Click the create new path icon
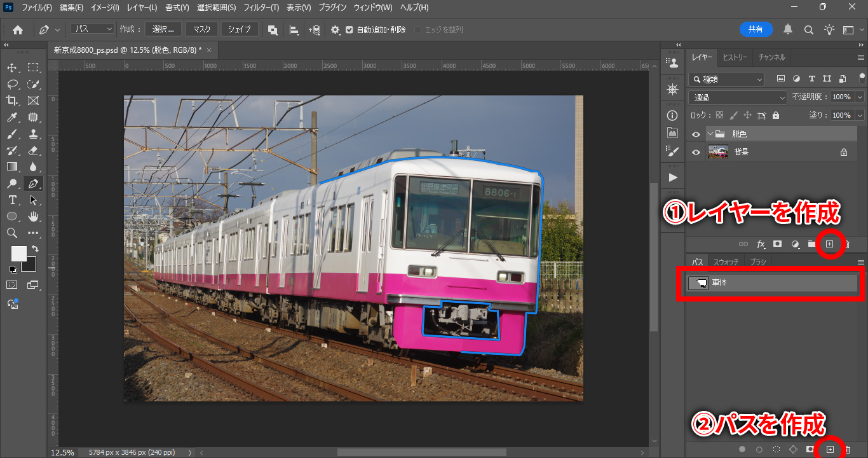The image size is (868, 458). click(x=829, y=450)
